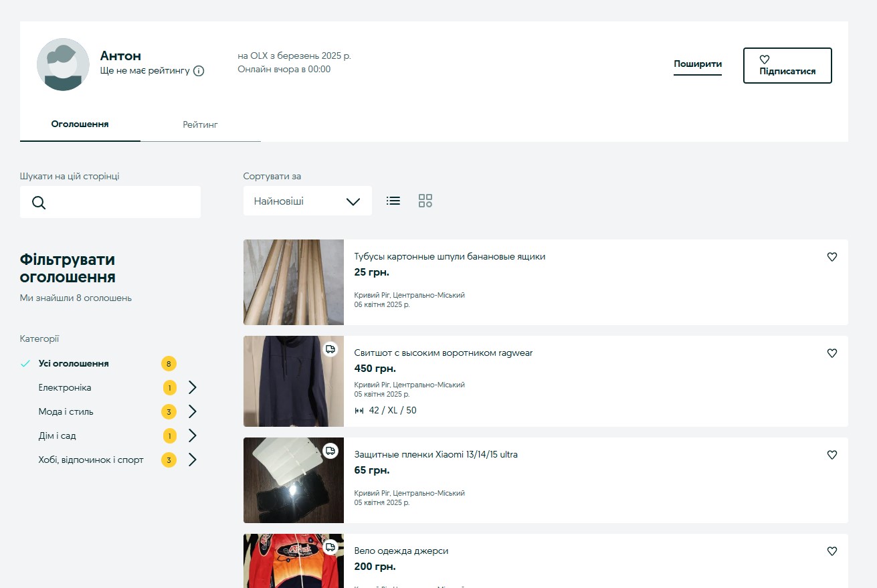Click delivery truck badge on Свитшот photo

(330, 349)
